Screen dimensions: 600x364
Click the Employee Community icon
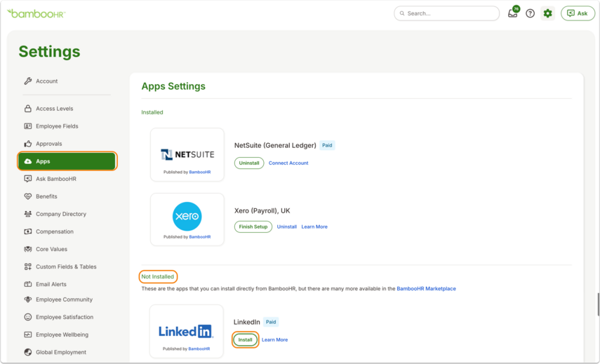point(28,299)
